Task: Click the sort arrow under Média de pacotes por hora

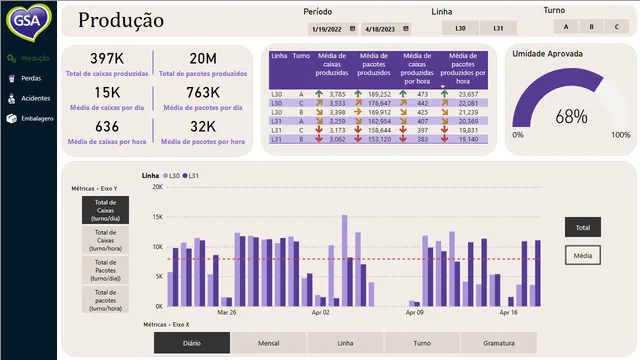Action: (x=442, y=87)
